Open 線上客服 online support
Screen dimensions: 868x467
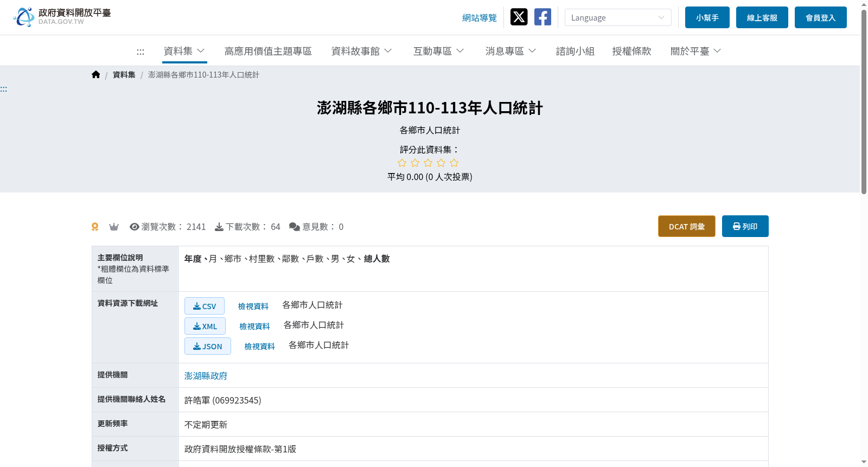click(762, 17)
